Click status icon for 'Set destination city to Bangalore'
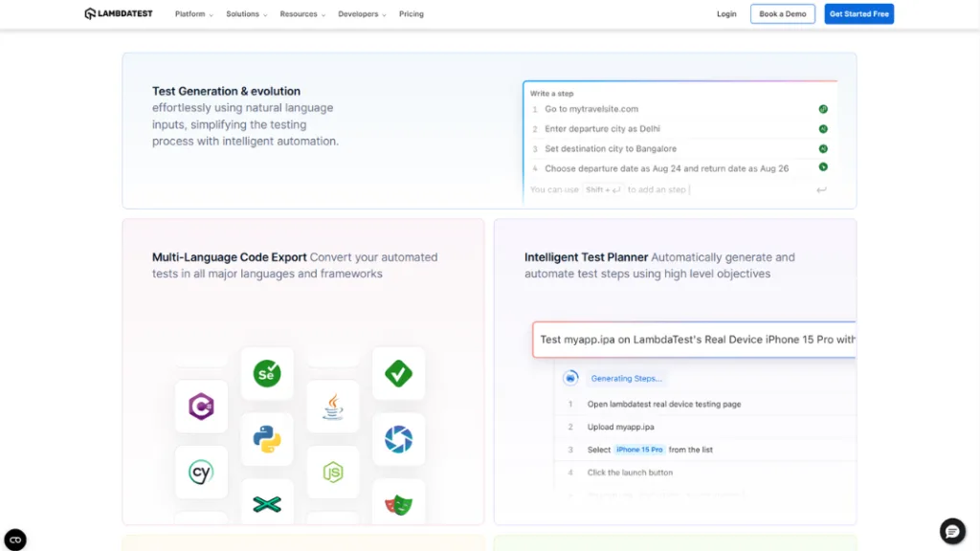This screenshot has height=551, width=980. point(823,148)
